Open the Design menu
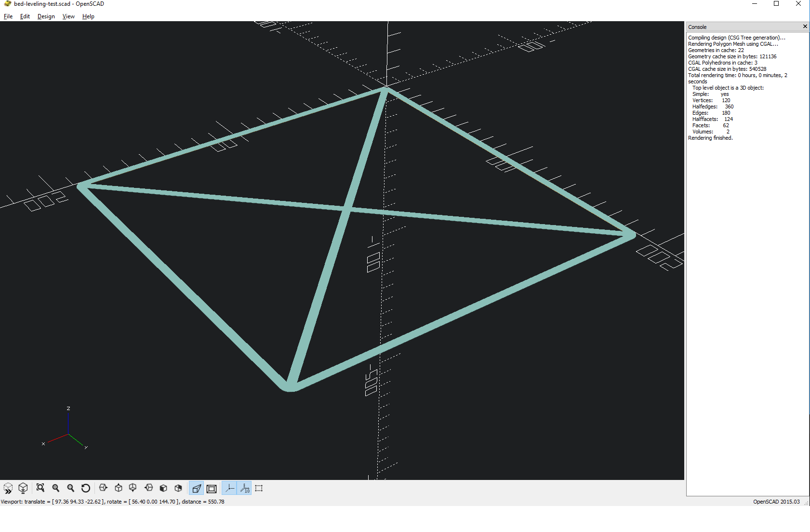 (46, 16)
